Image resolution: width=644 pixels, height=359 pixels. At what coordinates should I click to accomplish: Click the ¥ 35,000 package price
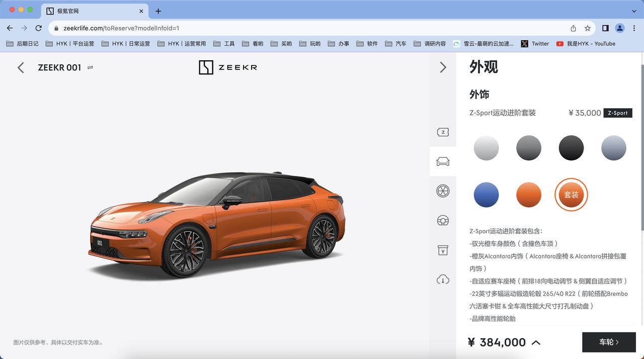point(585,113)
